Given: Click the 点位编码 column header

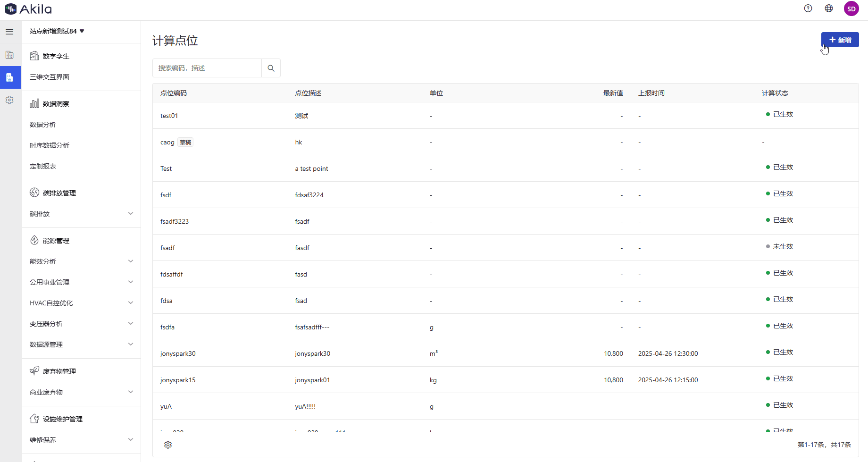Looking at the screenshot, I should tap(174, 93).
